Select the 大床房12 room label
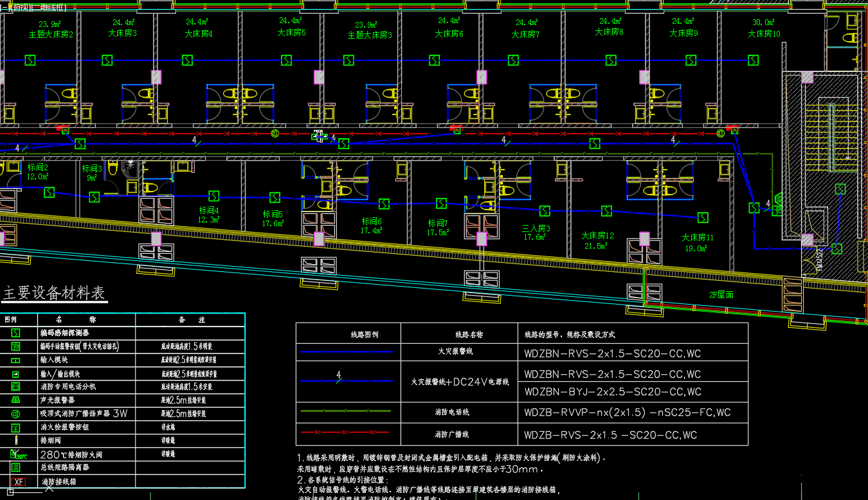This screenshot has width=868, height=500. point(597,236)
